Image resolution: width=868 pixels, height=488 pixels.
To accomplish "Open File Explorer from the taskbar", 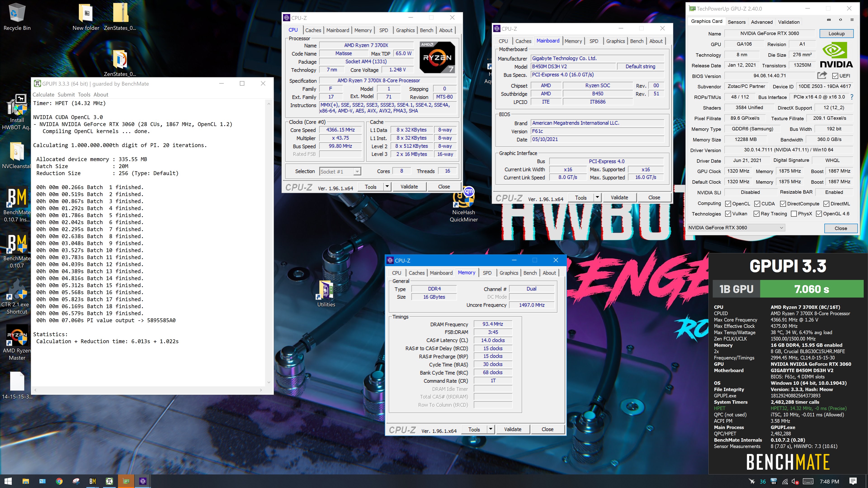I will click(26, 481).
